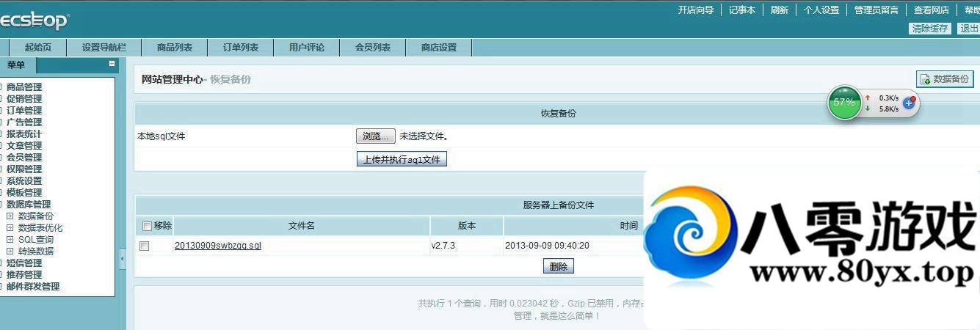980x330 pixels.
Task: Open the 订单列表 tab
Action: (x=240, y=48)
